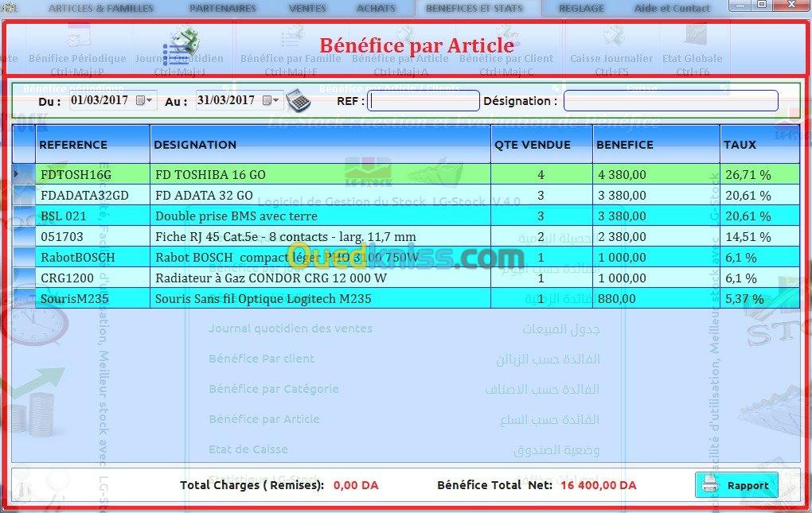Click the Rapport print button
The height and width of the screenshot is (513, 812).
[x=736, y=485]
